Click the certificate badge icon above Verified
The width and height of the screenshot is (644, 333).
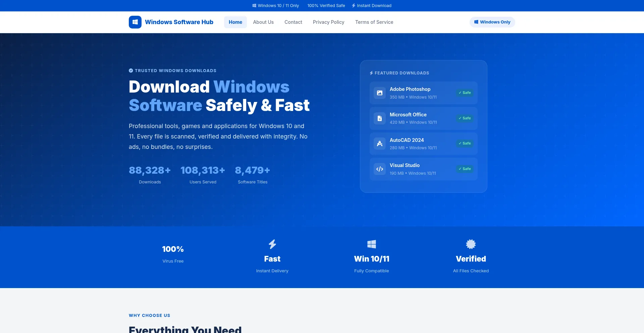(x=471, y=244)
